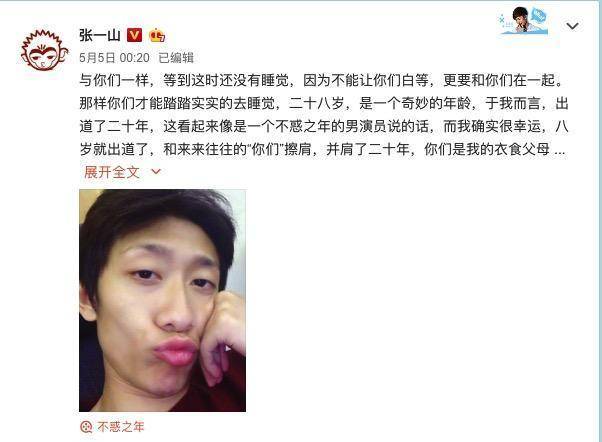This screenshot has width=602, height=442.
Task: Click the second post line 那样你们才能
Action: click(324, 104)
